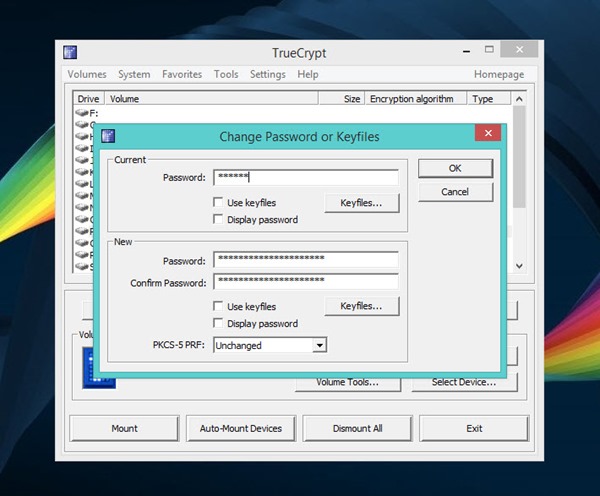Open the Favorites menu
This screenshot has width=600, height=496.
(x=182, y=74)
